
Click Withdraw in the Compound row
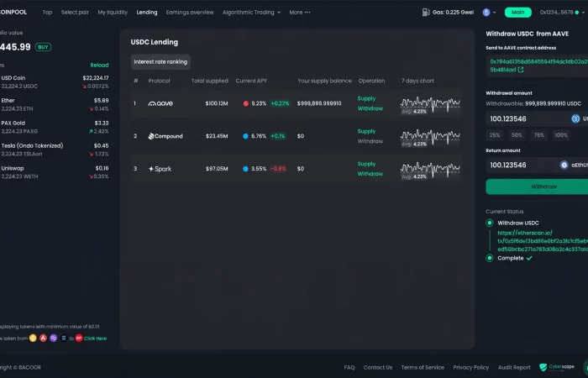(370, 141)
